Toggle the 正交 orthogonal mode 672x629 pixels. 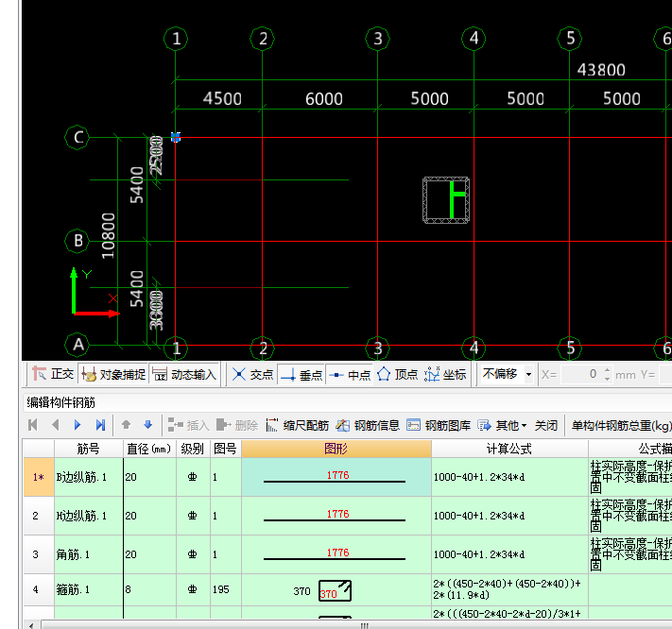53,375
